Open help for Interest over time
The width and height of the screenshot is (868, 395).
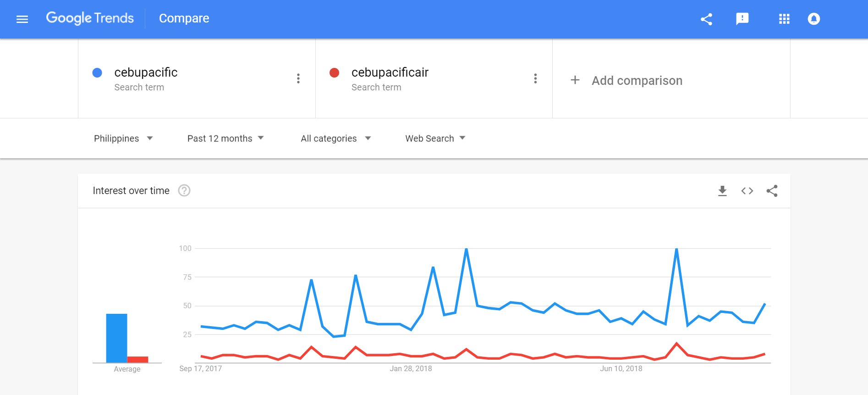184,190
